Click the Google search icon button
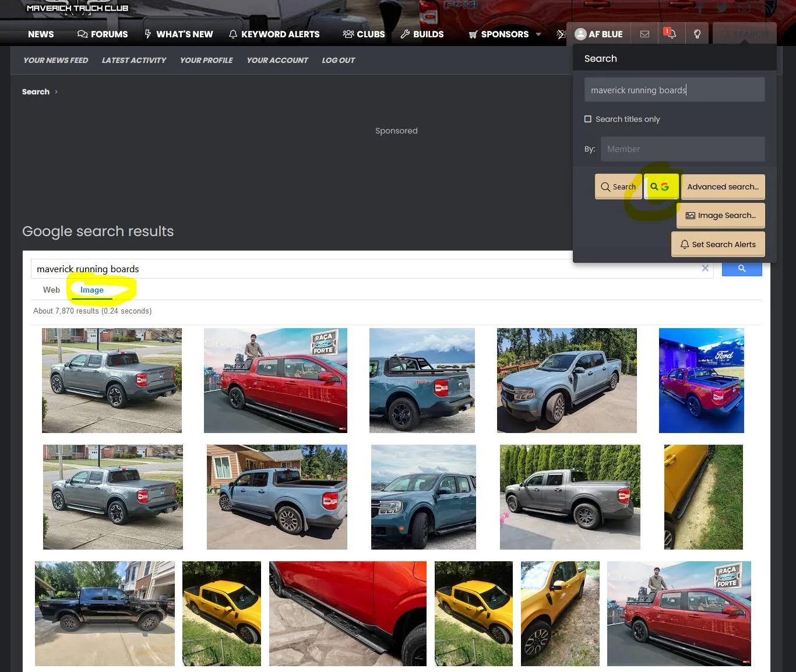 tap(660, 187)
